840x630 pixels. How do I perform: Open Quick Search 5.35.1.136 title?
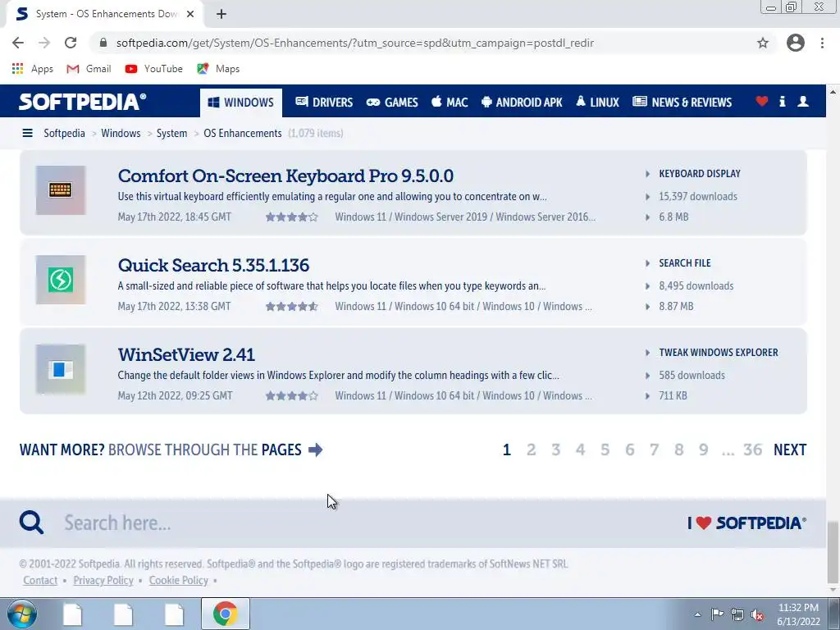point(213,265)
